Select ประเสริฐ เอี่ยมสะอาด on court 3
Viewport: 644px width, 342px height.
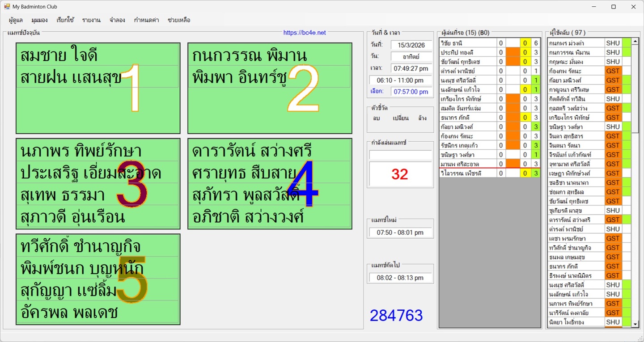[x=97, y=173]
